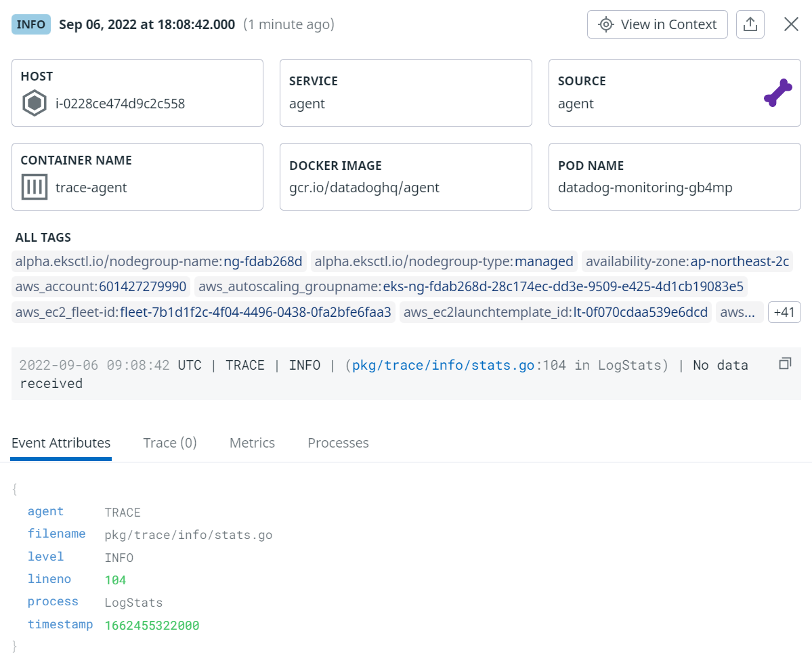Expand the +41 more tags button

(x=784, y=312)
